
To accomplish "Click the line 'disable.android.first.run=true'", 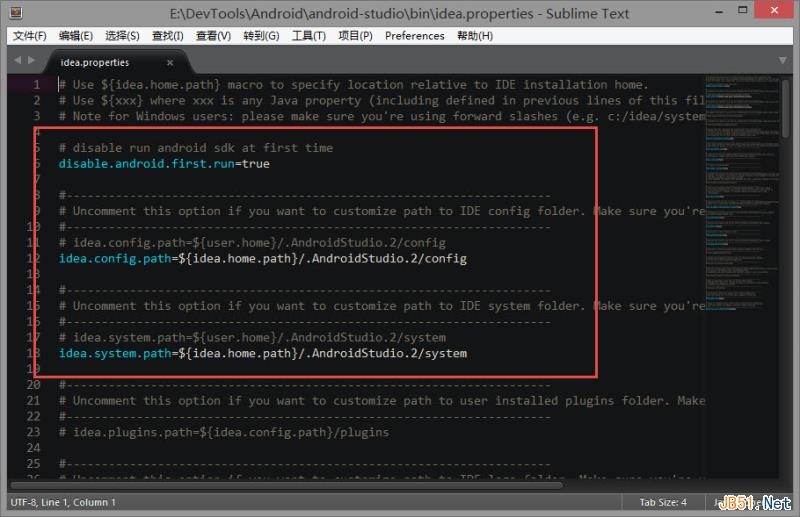I will point(164,164).
